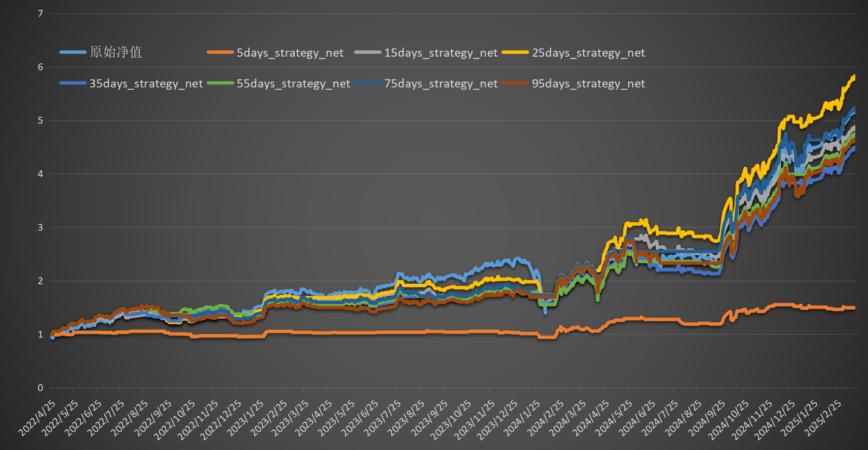The width and height of the screenshot is (868, 450).
Task: Select the 25days_strategy_net legend label
Action: [588, 53]
